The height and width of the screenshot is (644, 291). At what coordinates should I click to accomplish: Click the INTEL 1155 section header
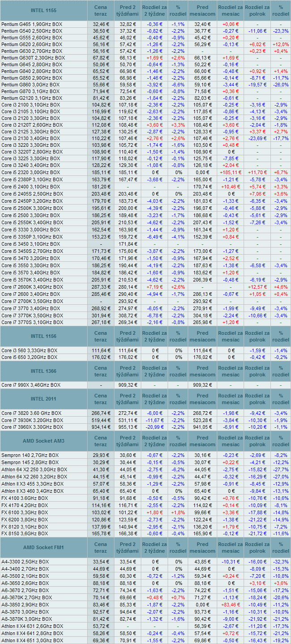pyautogui.click(x=43, y=10)
